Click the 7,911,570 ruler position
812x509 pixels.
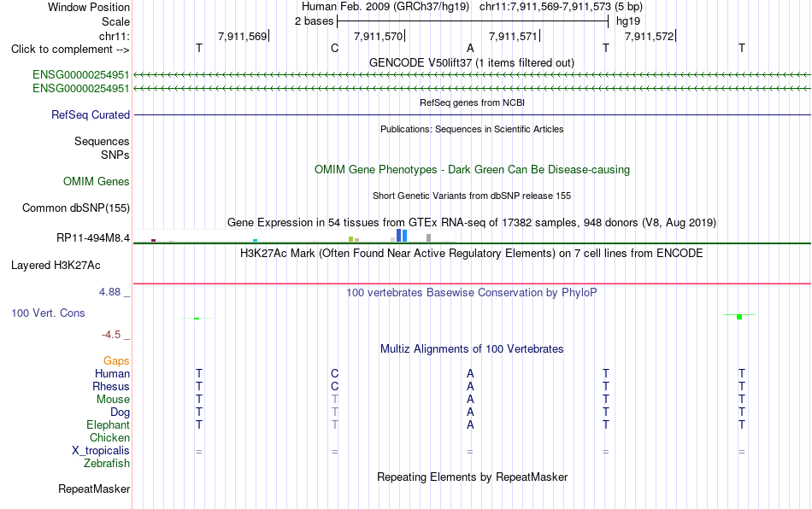pyautogui.click(x=378, y=36)
